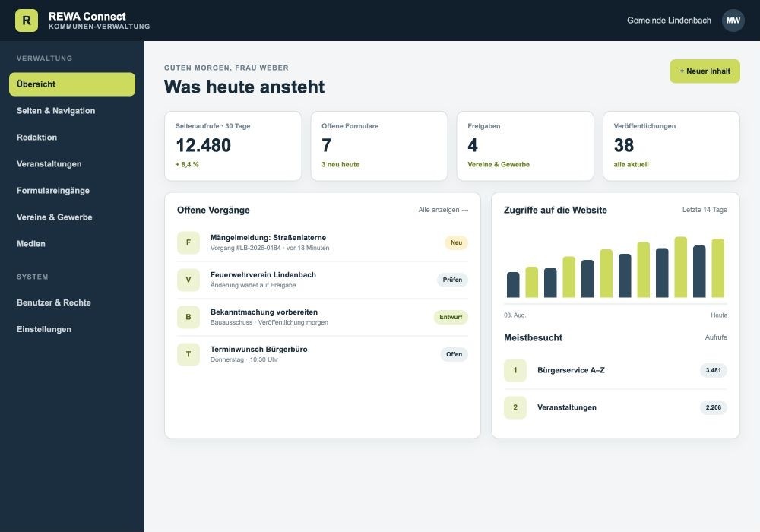Viewport: 760px width, 532px height.
Task: Click the Prüfen status badge
Action: pos(452,280)
